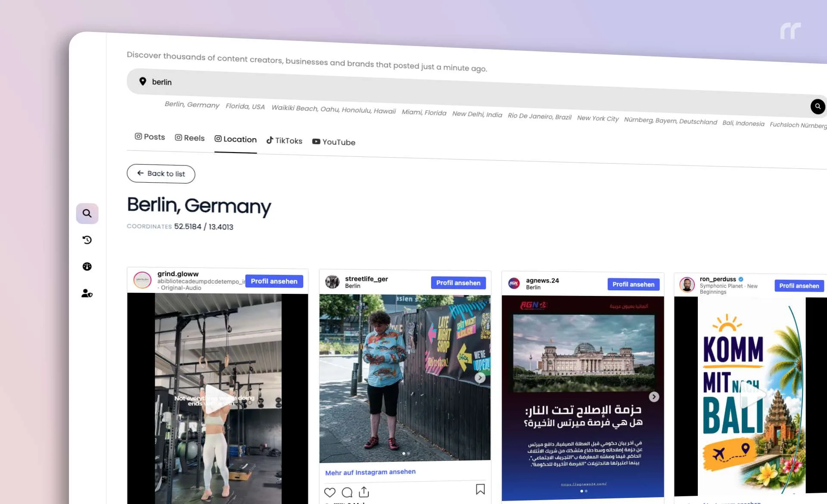The image size is (827, 504).
Task: Open the streetlife_ger username link
Action: point(367,279)
